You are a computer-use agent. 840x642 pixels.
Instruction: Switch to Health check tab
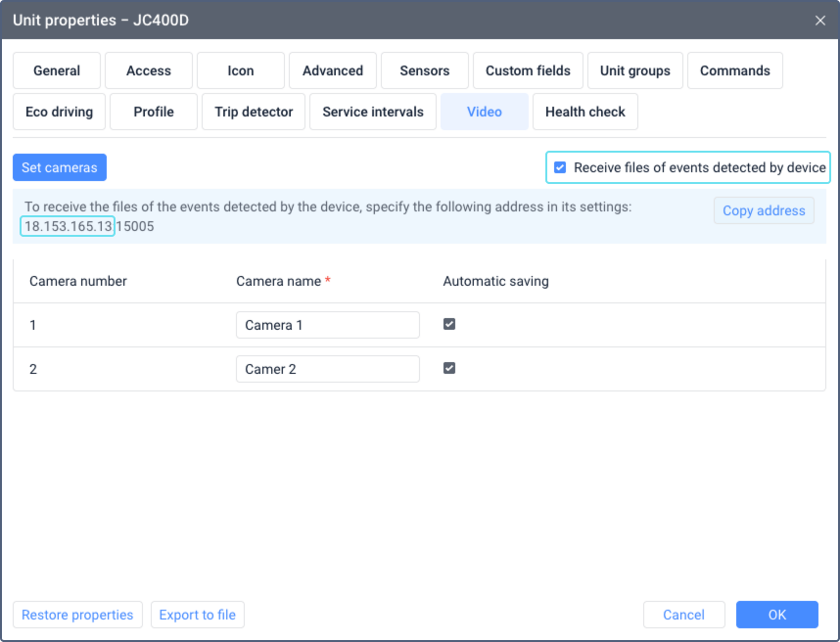pos(585,112)
